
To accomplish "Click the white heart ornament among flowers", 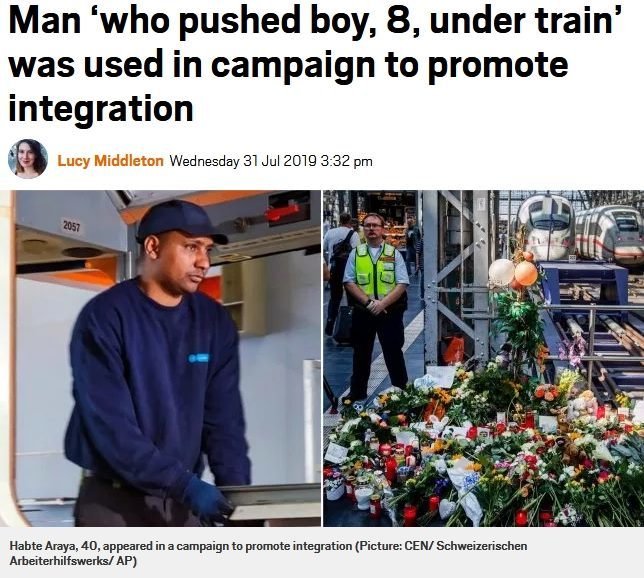I will (446, 509).
